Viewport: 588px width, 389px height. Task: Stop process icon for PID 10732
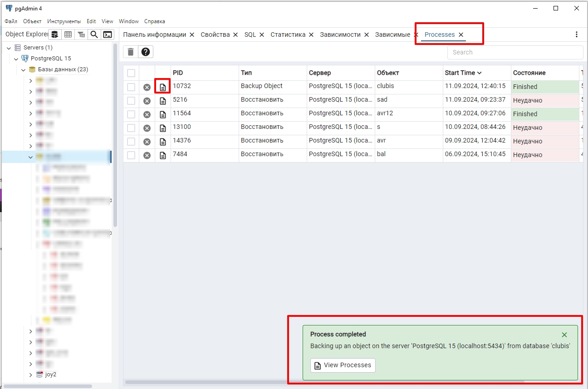tap(147, 87)
